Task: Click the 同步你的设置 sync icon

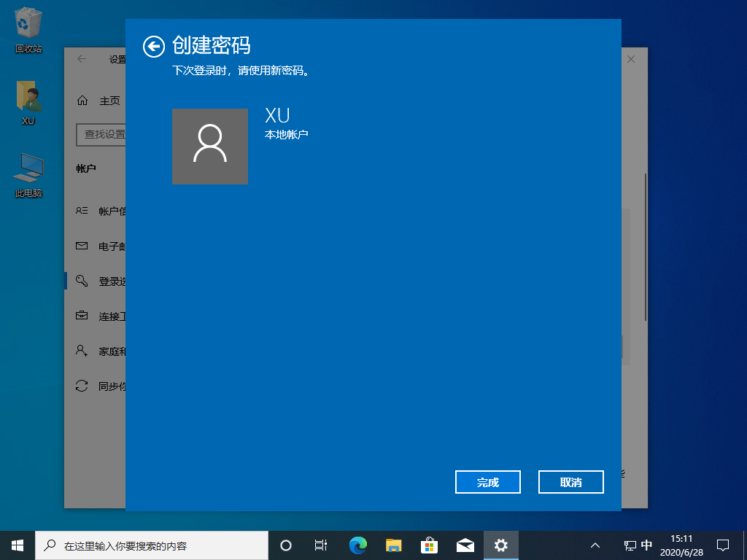Action: 82,386
